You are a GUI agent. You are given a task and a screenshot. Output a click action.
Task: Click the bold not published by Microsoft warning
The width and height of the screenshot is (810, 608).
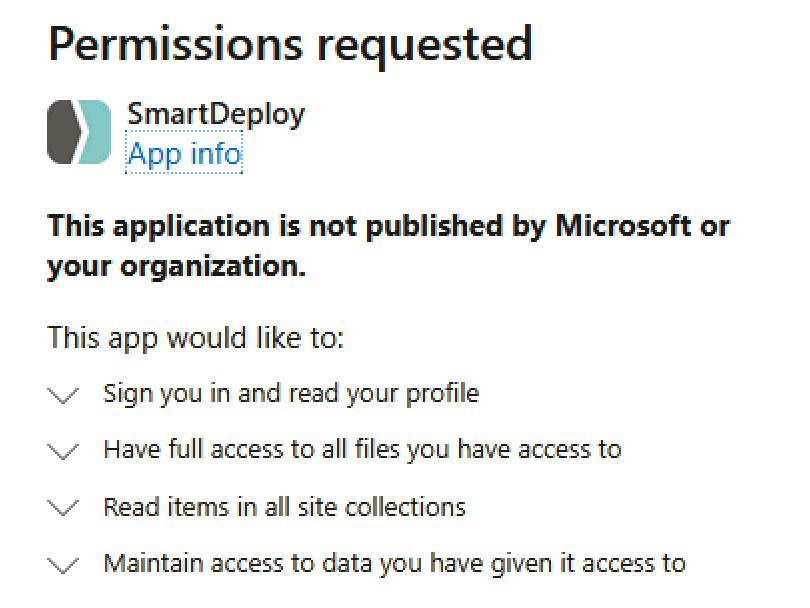[x=388, y=246]
